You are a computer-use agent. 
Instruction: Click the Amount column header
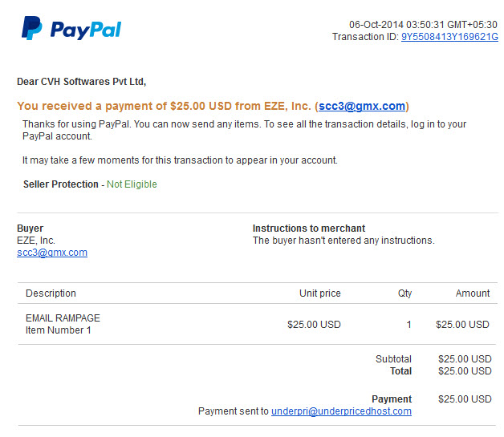coord(473,293)
